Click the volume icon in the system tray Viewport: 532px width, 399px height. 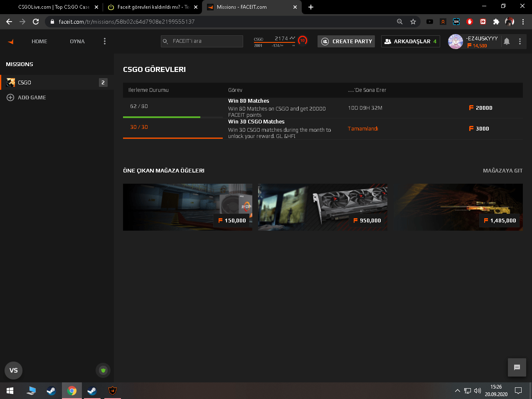(x=477, y=391)
